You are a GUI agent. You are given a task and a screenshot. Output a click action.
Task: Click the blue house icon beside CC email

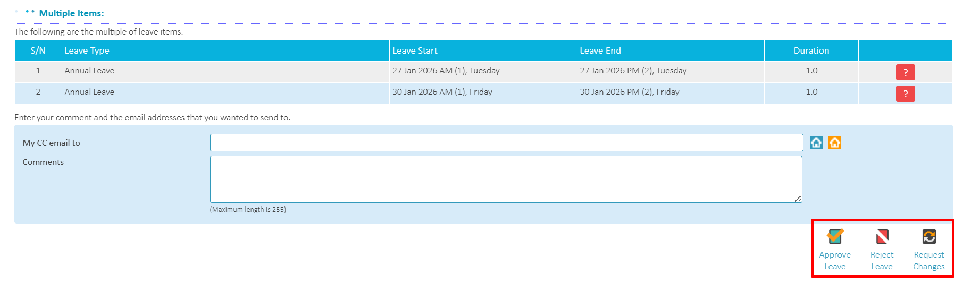click(816, 143)
